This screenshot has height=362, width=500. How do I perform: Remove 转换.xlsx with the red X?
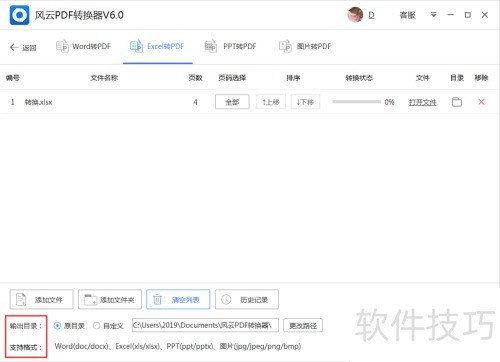coord(481,102)
